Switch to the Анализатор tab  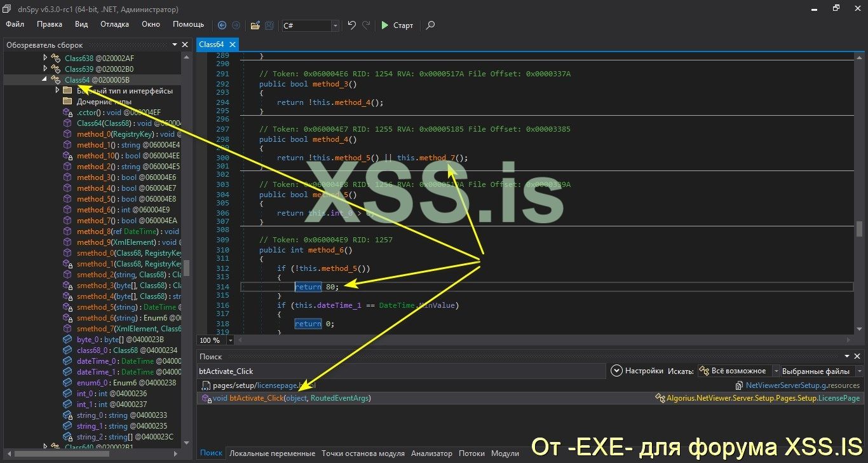(x=431, y=453)
